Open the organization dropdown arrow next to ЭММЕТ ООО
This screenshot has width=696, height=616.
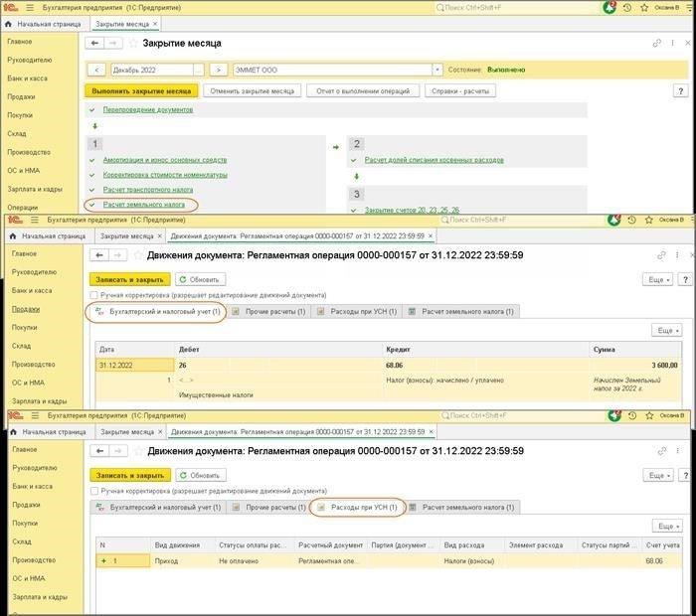(x=437, y=70)
